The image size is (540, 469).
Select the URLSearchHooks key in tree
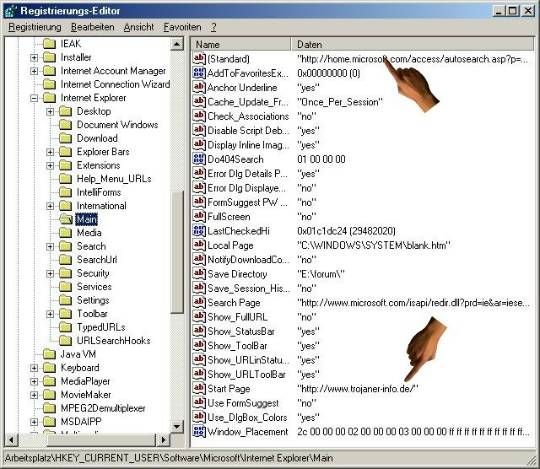(114, 341)
